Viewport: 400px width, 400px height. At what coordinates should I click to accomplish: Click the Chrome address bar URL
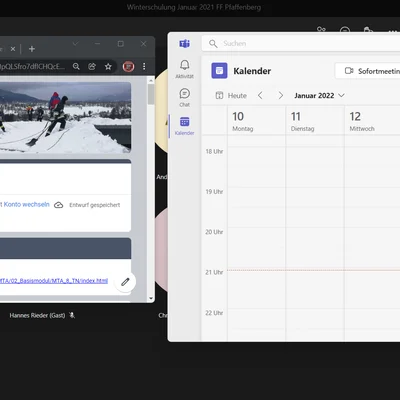32,66
